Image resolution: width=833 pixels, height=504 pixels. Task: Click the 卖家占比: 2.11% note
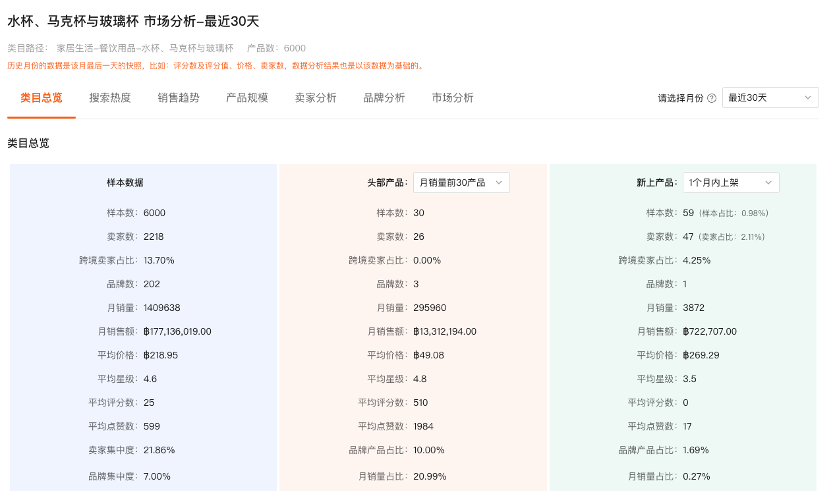tap(732, 237)
